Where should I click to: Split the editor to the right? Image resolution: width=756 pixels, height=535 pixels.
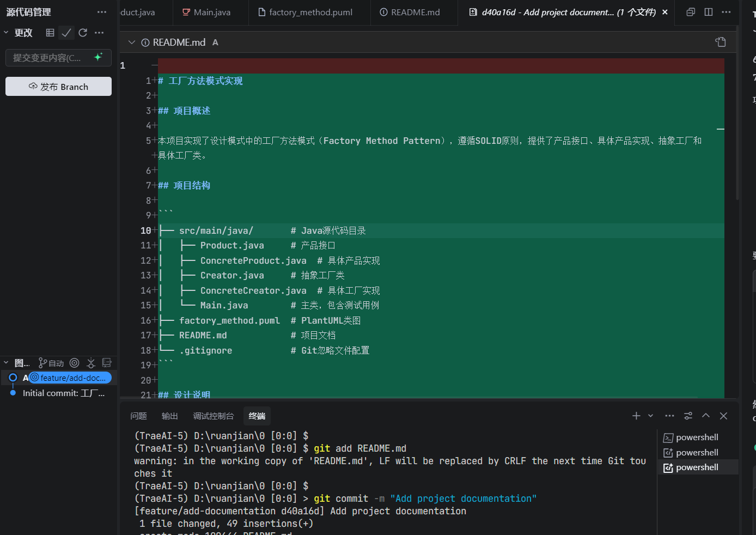coord(708,12)
